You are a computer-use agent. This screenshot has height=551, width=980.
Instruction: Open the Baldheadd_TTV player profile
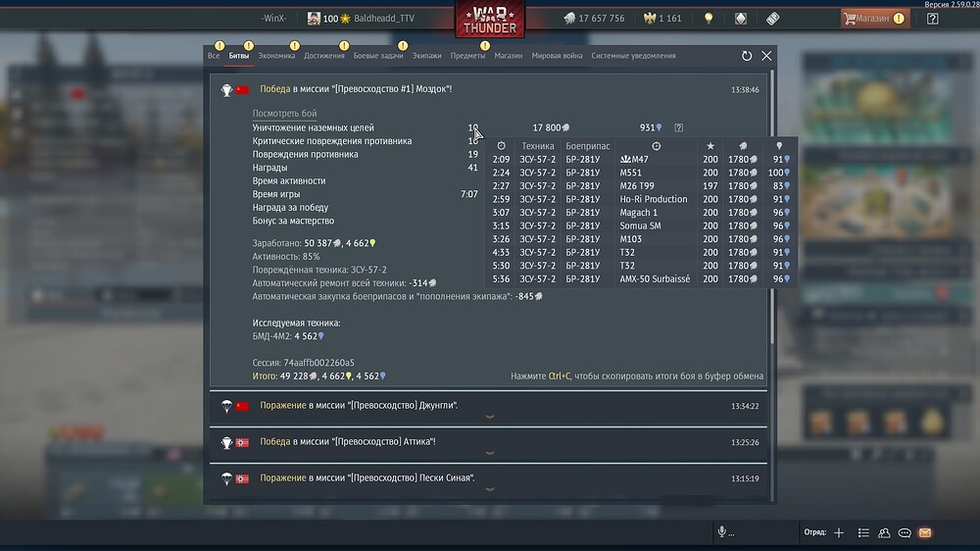[x=384, y=18]
